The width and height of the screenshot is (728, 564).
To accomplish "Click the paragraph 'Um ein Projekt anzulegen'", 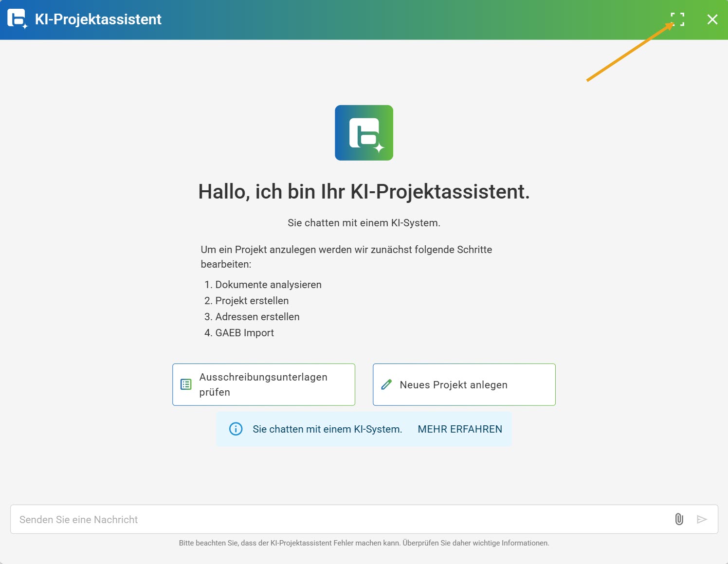I will point(346,257).
